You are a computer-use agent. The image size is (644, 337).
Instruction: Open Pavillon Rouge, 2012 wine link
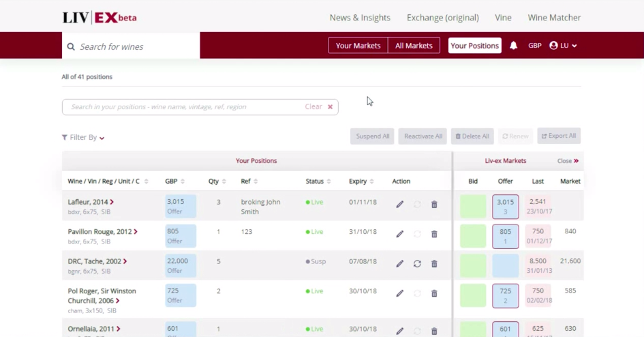tap(102, 231)
